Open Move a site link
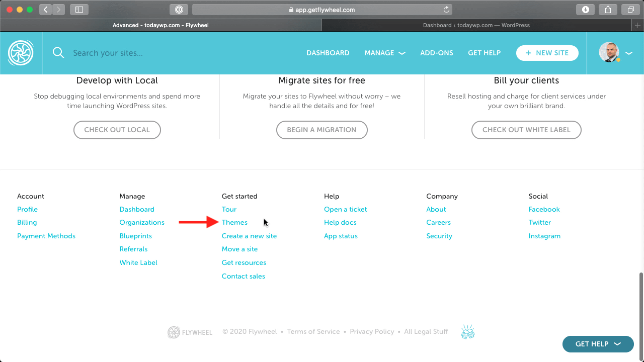Screen dimensions: 644x362 tap(239, 249)
